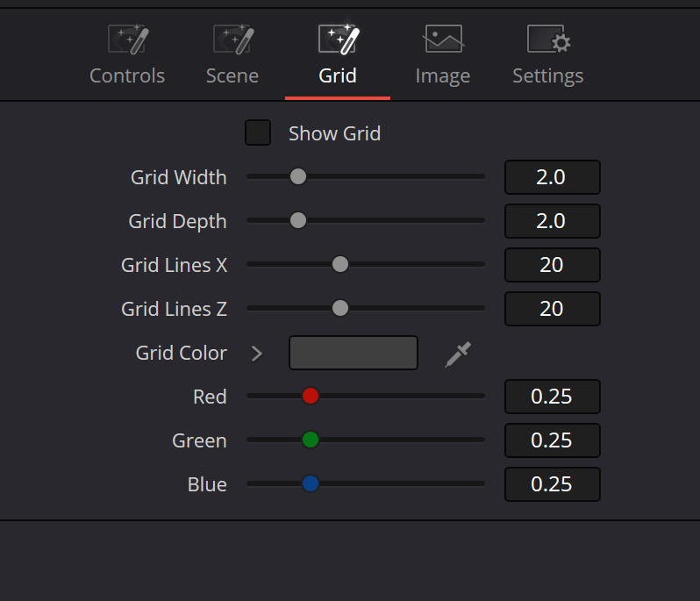Click the Grid Lines X value field

(x=553, y=265)
